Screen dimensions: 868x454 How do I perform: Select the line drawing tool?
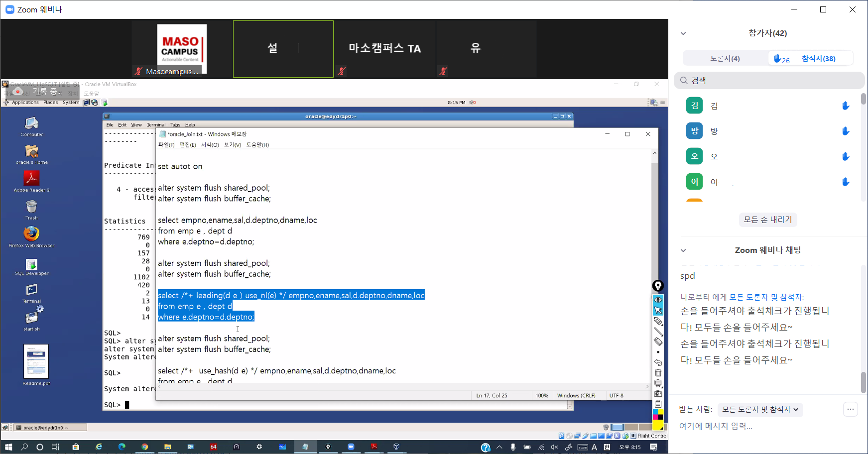[x=658, y=332]
